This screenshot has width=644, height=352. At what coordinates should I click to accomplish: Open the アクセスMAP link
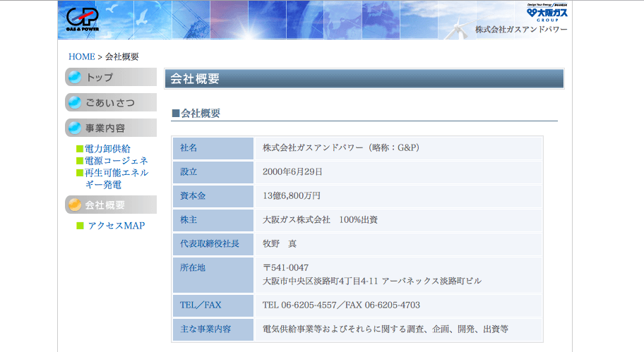116,226
